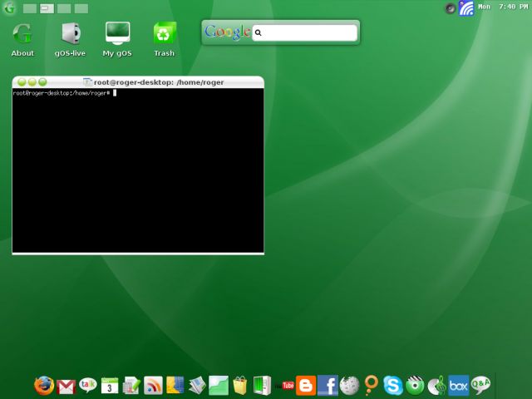Open Facebook from the dock
This screenshot has width=532, height=399.
[328, 386]
